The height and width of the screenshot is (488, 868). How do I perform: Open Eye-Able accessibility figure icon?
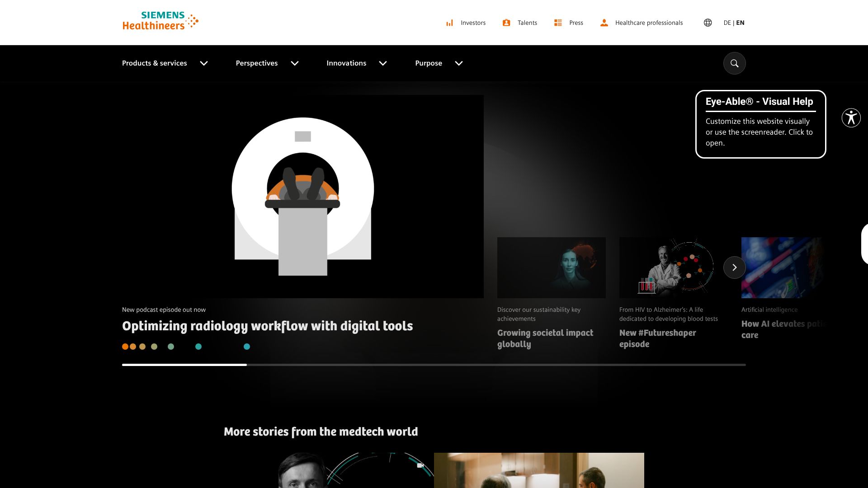click(x=851, y=118)
